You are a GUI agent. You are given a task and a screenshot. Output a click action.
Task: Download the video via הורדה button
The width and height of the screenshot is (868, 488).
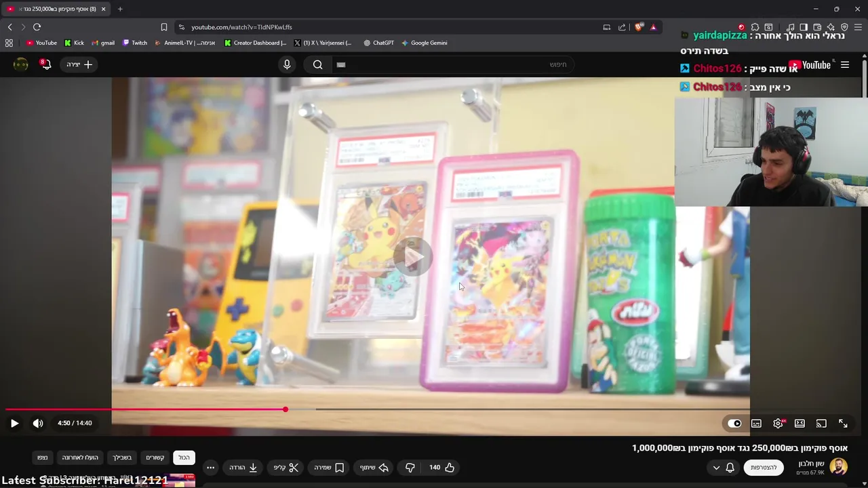243,468
